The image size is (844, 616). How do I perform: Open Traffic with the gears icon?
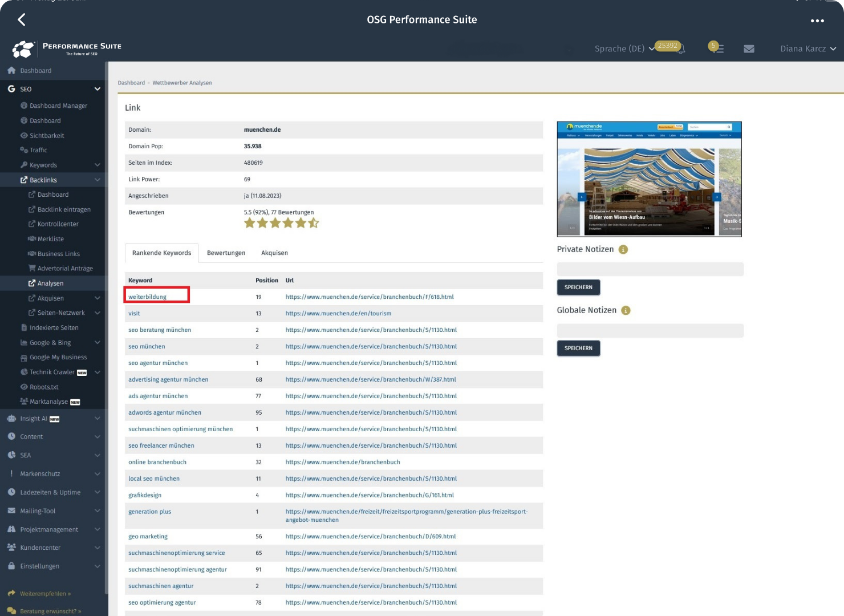click(x=23, y=150)
